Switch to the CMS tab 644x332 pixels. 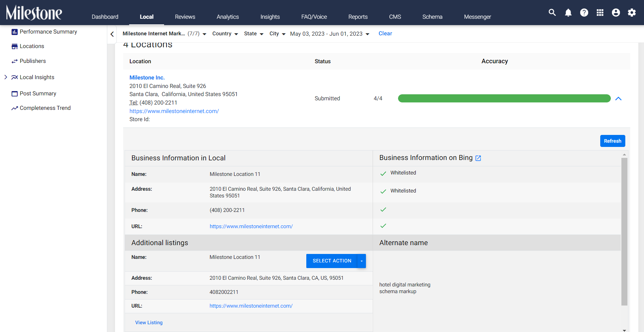395,17
